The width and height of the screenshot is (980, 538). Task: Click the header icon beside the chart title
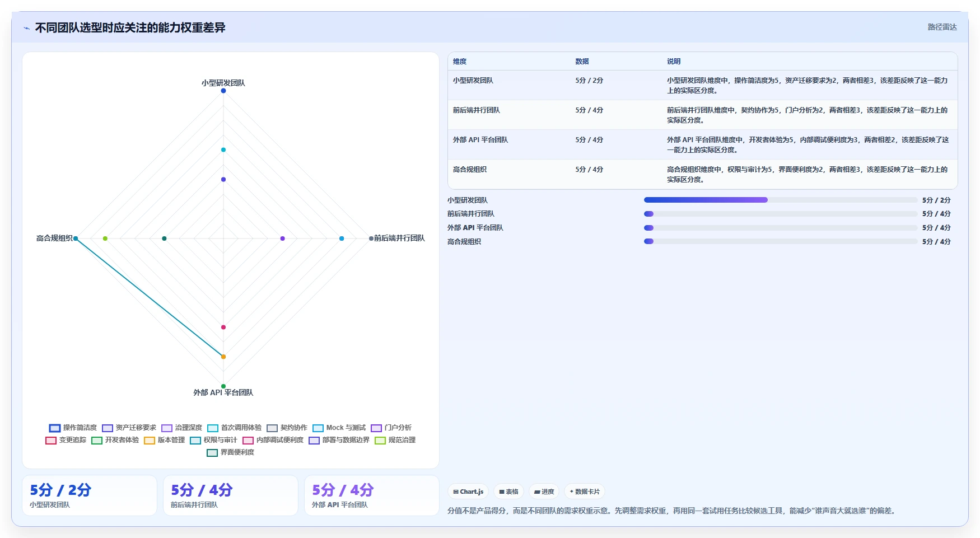pyautogui.click(x=26, y=28)
